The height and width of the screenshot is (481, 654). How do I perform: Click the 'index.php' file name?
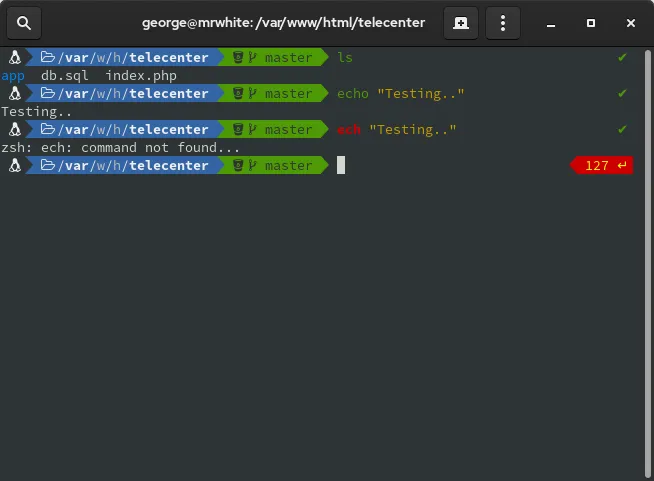click(141, 76)
